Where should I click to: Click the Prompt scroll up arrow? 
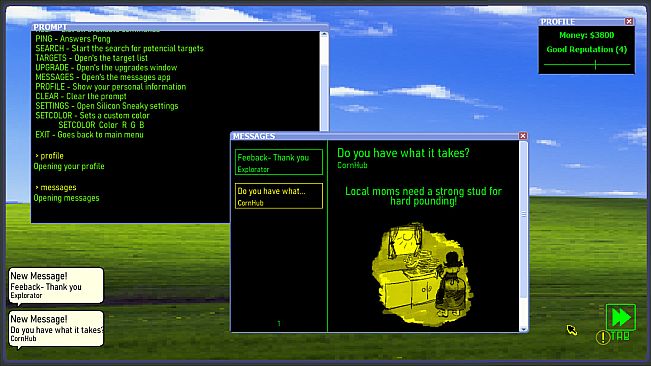click(x=324, y=35)
